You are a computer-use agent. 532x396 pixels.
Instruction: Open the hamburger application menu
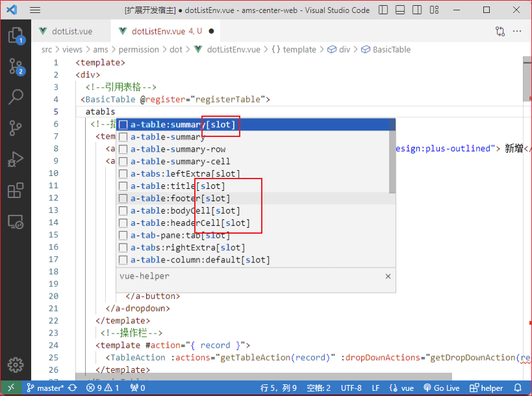(x=35, y=10)
